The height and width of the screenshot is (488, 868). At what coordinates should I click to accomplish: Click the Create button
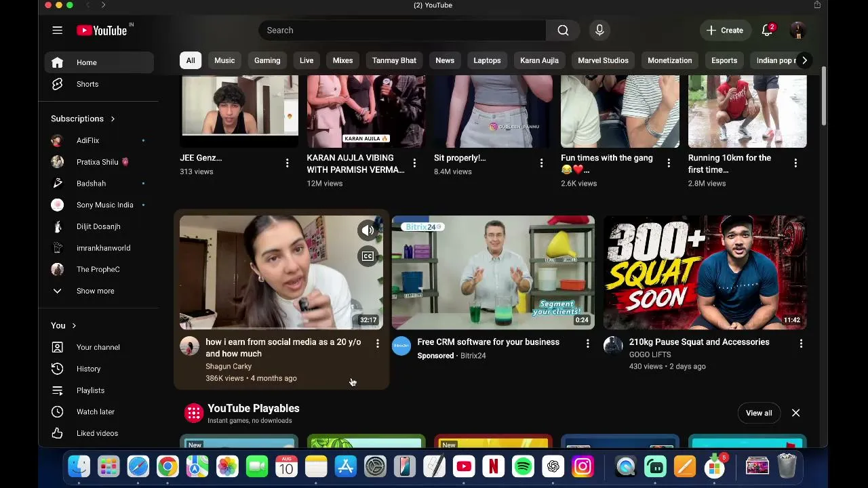pos(725,30)
